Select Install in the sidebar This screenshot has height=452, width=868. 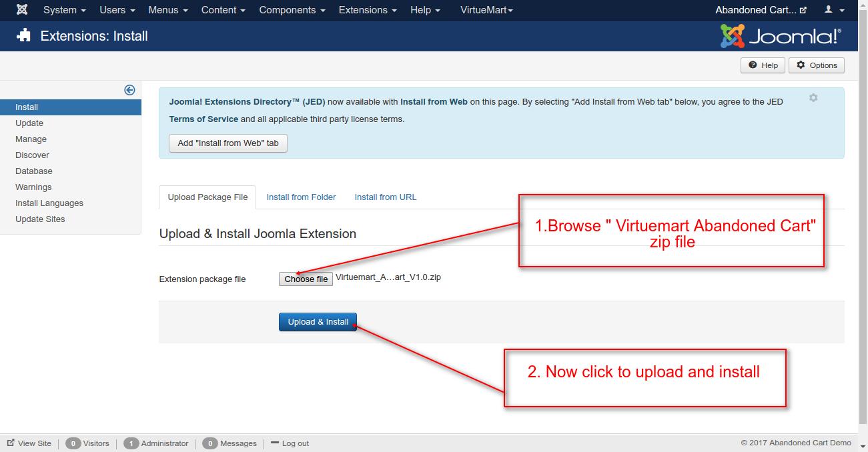(x=71, y=107)
